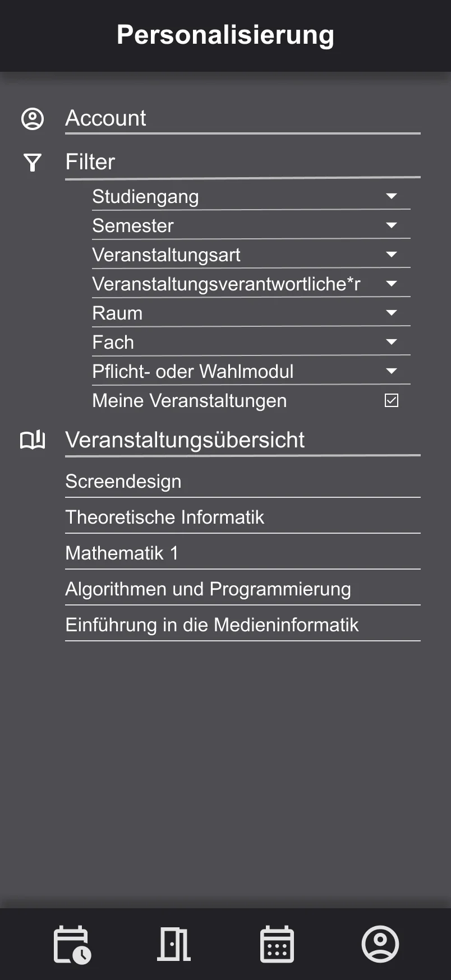Open the Theoretische Informatik course
The height and width of the screenshot is (980, 451).
[165, 517]
